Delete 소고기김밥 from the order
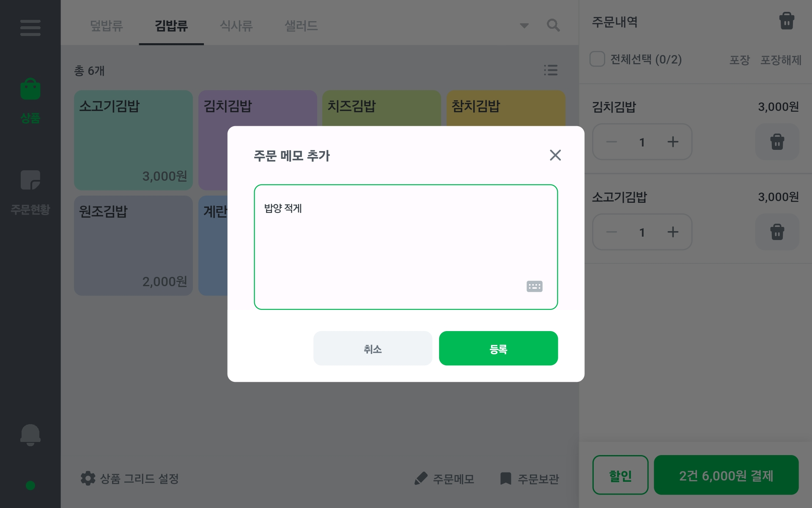Image resolution: width=812 pixels, height=508 pixels. point(777,232)
